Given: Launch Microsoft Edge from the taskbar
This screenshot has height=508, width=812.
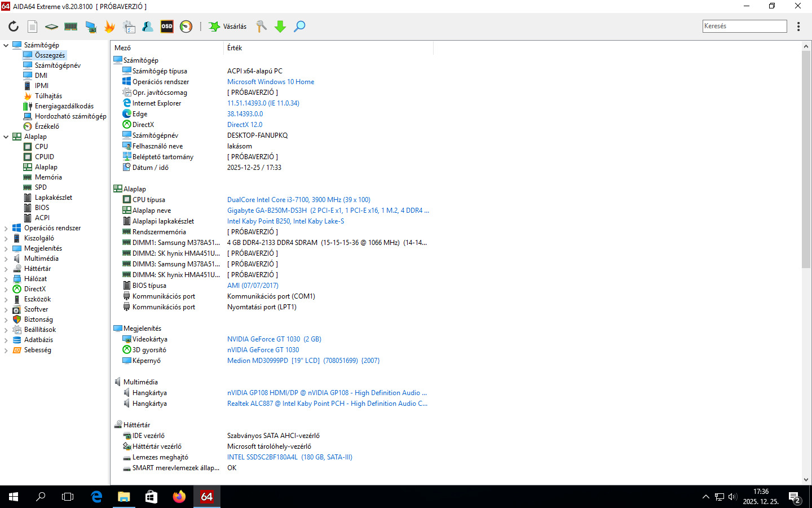Looking at the screenshot, I should coord(96,497).
